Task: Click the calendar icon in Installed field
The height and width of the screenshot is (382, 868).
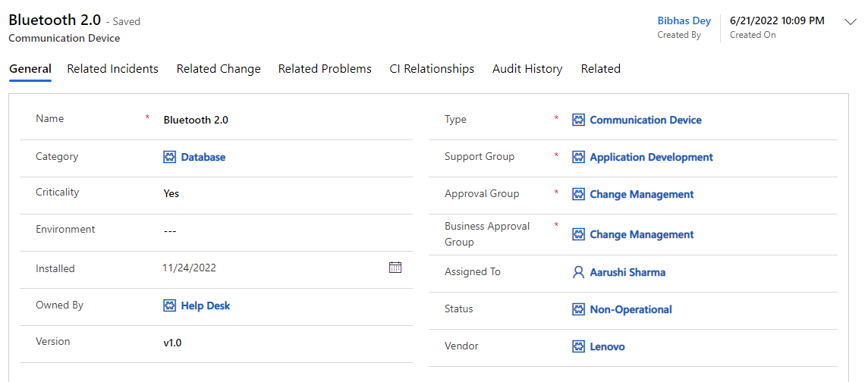Action: 395,268
